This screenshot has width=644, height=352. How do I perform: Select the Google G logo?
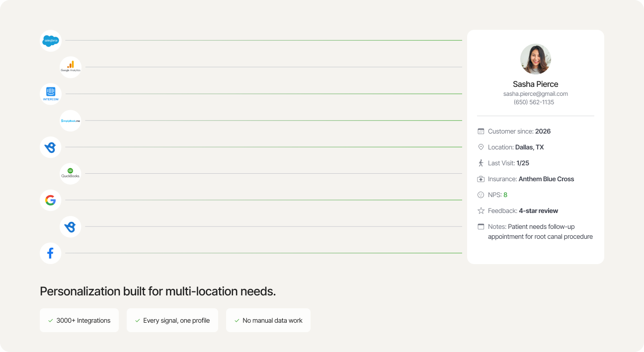(51, 200)
